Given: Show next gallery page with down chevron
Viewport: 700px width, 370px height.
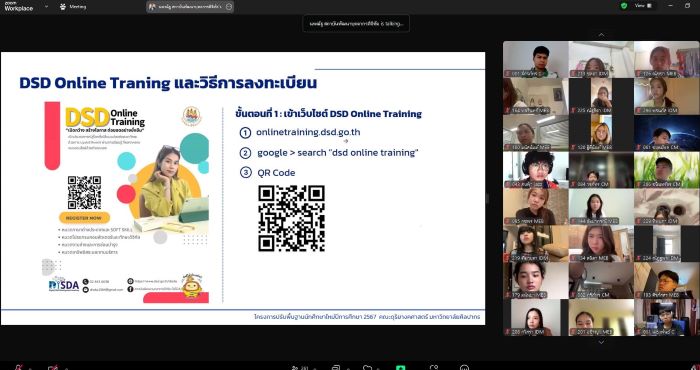Looking at the screenshot, I should pyautogui.click(x=601, y=342).
